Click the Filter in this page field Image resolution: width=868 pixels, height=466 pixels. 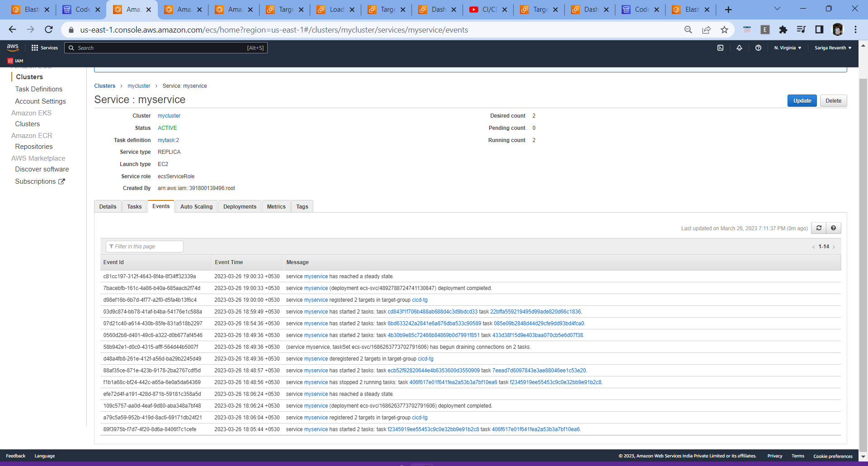(x=144, y=247)
